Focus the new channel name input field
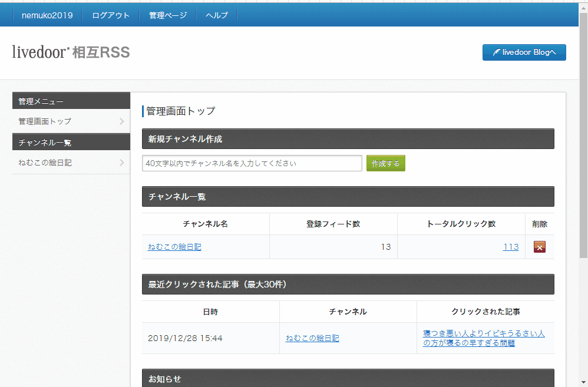Screen dimensions: 588x387 coord(252,163)
